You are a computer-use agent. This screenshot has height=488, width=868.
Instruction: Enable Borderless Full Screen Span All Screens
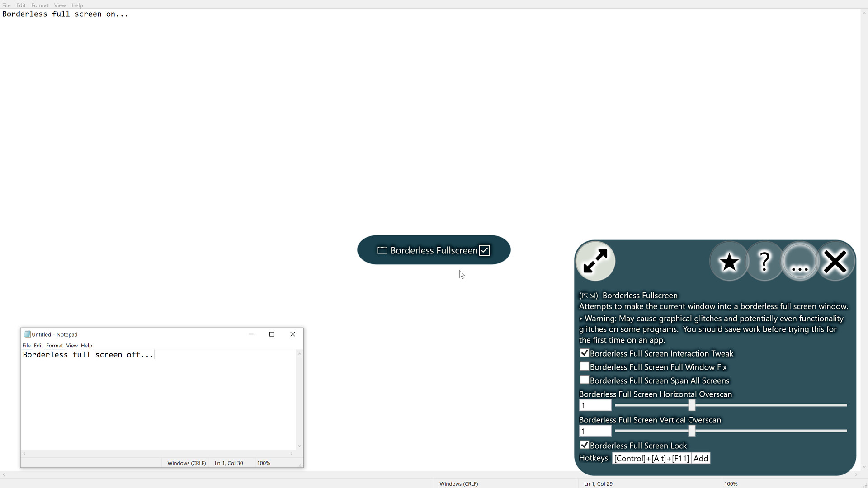click(584, 380)
